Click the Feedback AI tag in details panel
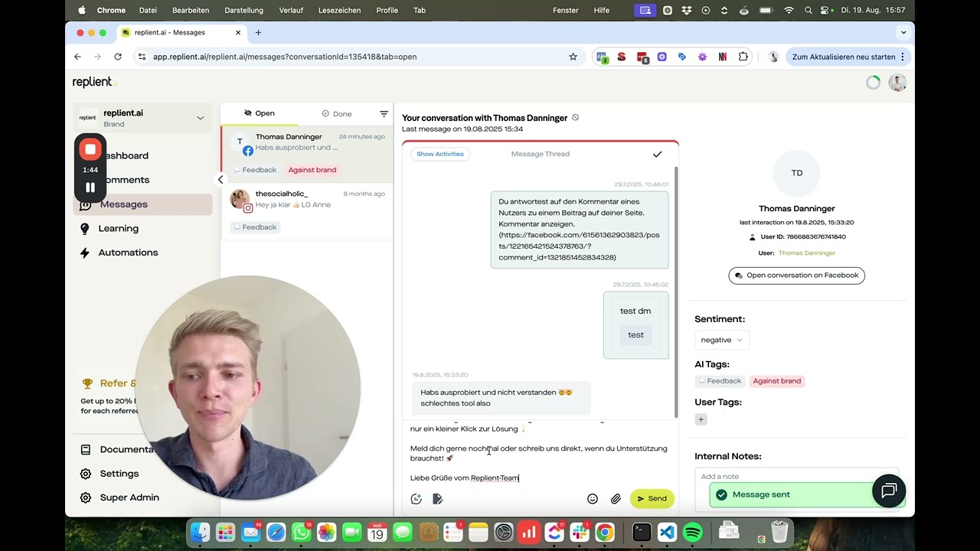This screenshot has width=980, height=551. point(720,381)
